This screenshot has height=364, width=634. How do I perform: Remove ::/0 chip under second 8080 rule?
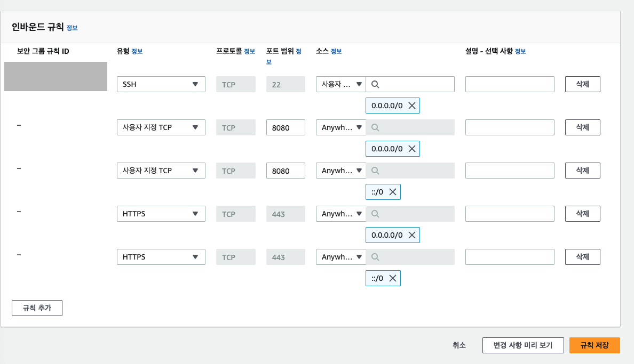[x=393, y=192]
